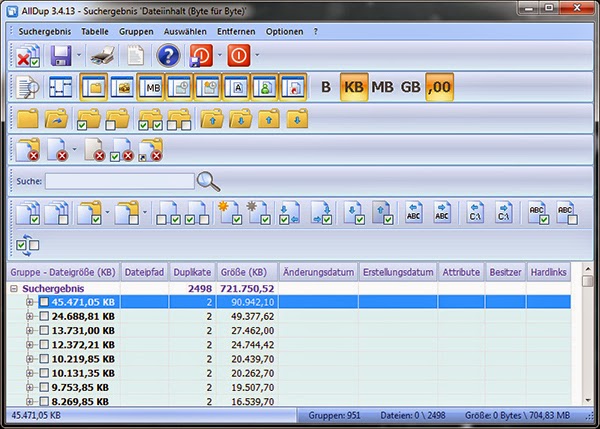This screenshot has height=429, width=600.
Task: Click the blank document icon in top toolbar
Action: click(135, 55)
